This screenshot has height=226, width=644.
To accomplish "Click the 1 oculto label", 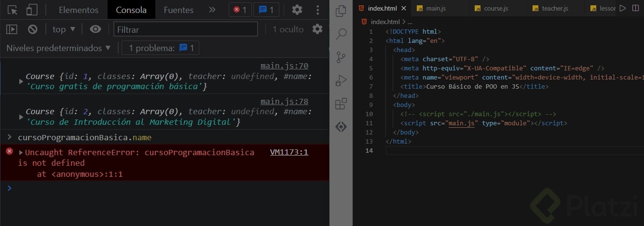I will coord(288,29).
